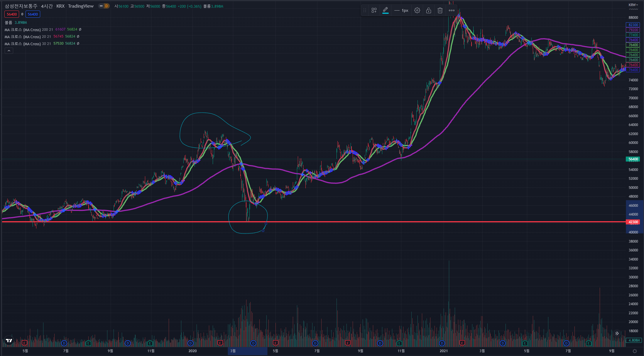
Task: Click dividend marker above the 2021 label
Action: coord(442,343)
